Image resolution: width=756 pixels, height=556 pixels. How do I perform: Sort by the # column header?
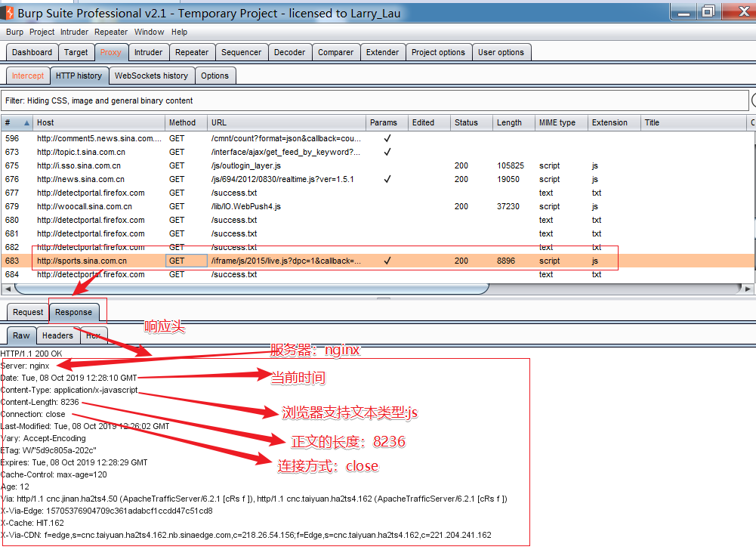(x=17, y=122)
